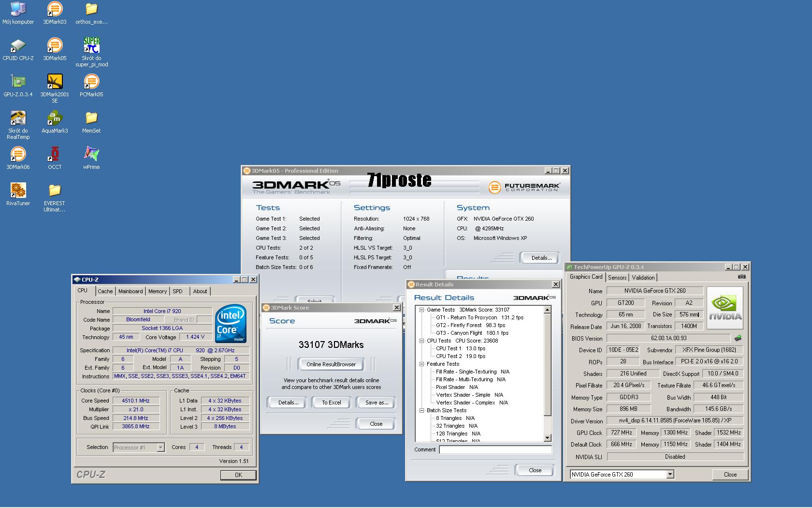
Task: Click the Online ResultBrowser button
Action: click(x=331, y=364)
